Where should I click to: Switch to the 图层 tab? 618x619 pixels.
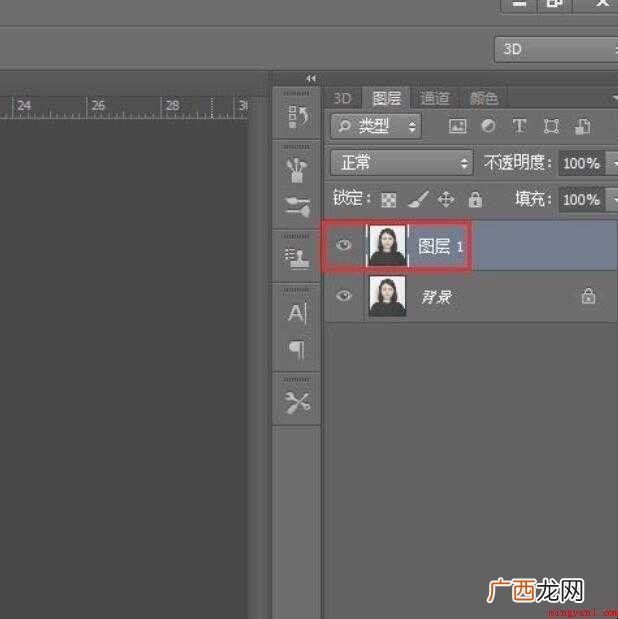coord(386,98)
